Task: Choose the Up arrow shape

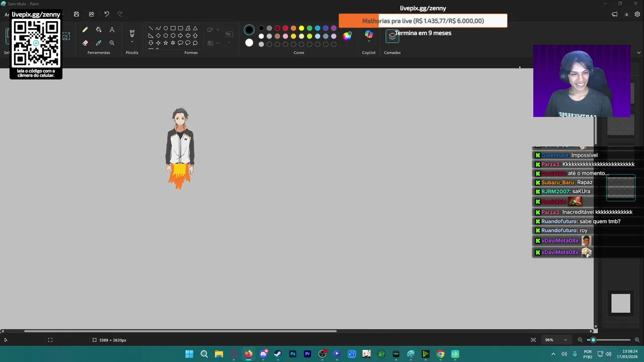Action: coord(195,36)
